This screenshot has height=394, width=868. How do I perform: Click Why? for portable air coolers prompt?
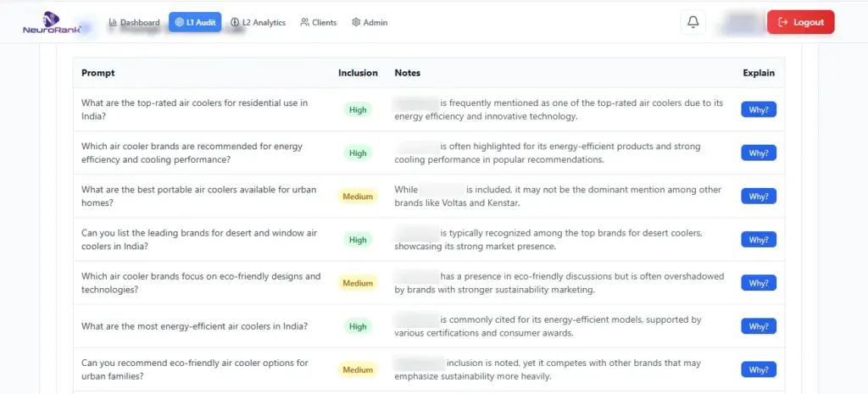(759, 196)
